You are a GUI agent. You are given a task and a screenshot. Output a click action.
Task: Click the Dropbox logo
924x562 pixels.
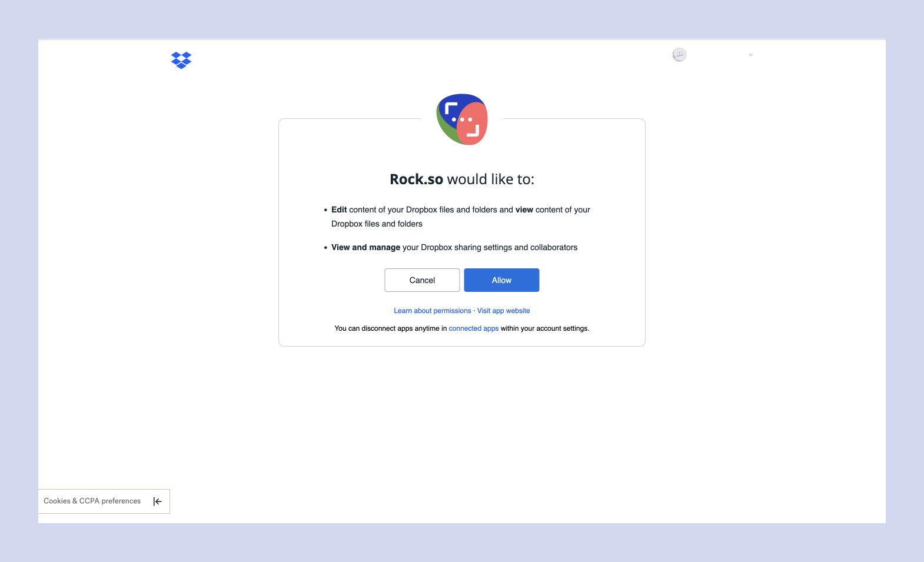(181, 60)
